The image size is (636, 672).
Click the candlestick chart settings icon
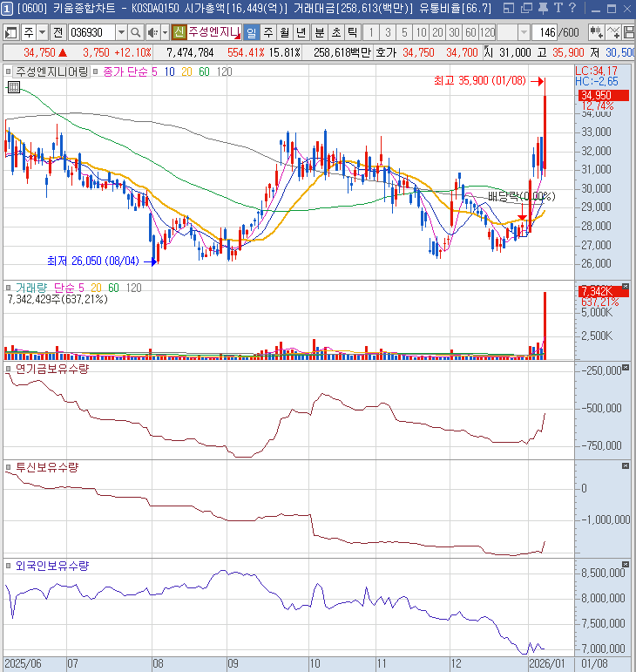(x=598, y=32)
